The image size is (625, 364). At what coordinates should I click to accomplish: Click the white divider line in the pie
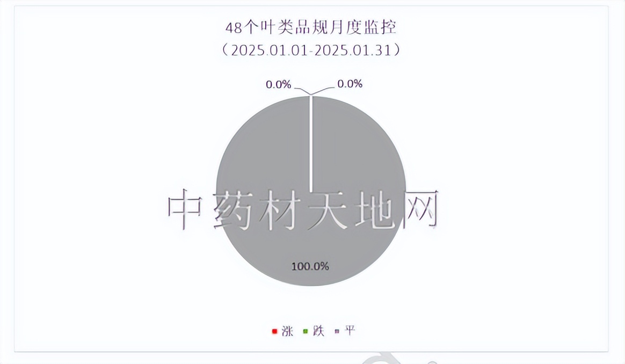point(311,143)
